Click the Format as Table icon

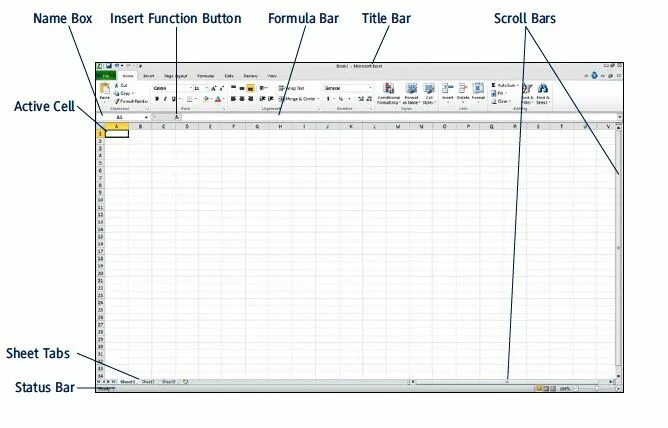(x=411, y=89)
